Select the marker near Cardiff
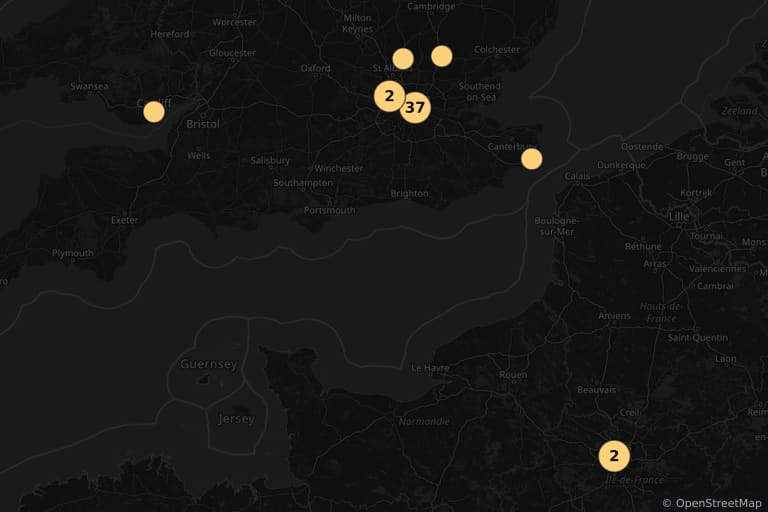The height and width of the screenshot is (512, 768). [x=154, y=112]
